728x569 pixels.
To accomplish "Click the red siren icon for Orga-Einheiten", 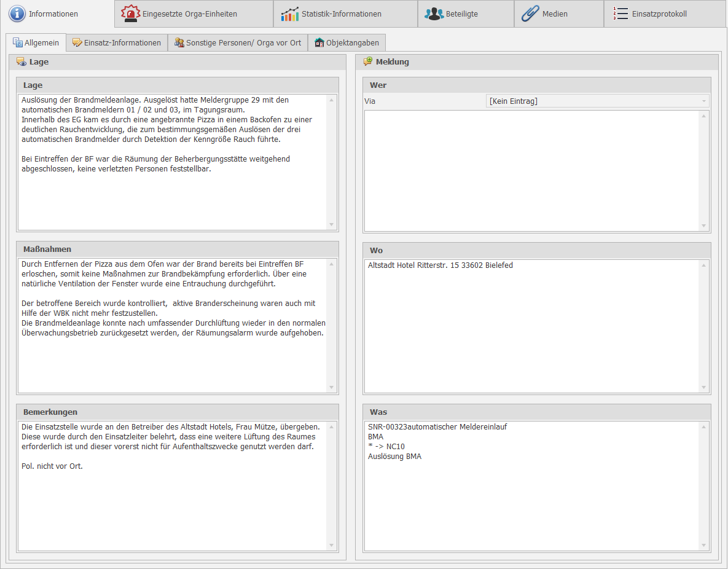I will pos(130,14).
